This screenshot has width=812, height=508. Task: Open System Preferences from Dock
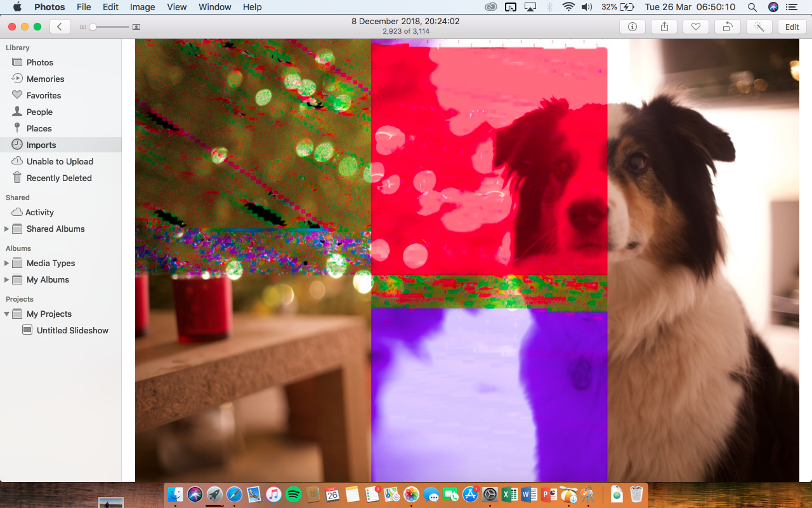click(490, 494)
